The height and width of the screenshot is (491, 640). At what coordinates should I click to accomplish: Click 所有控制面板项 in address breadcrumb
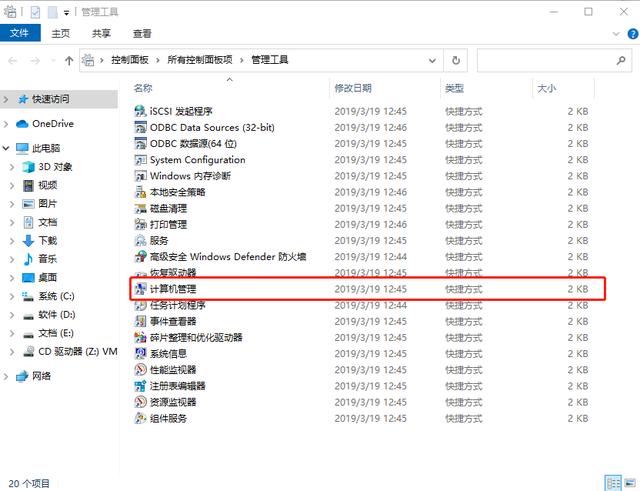tap(200, 60)
